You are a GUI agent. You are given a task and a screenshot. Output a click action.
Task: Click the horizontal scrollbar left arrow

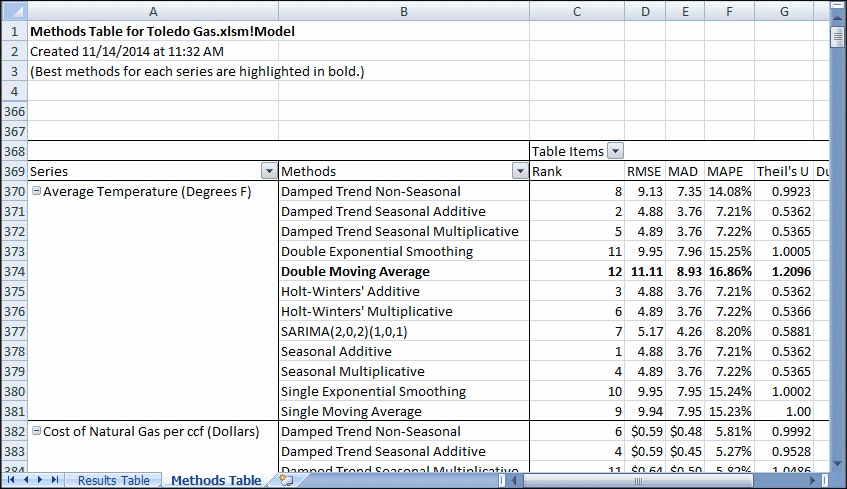point(514,480)
